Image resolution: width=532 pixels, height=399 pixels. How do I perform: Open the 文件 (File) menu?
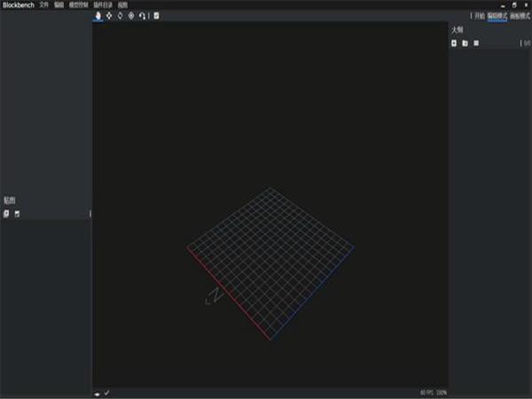[x=43, y=4]
